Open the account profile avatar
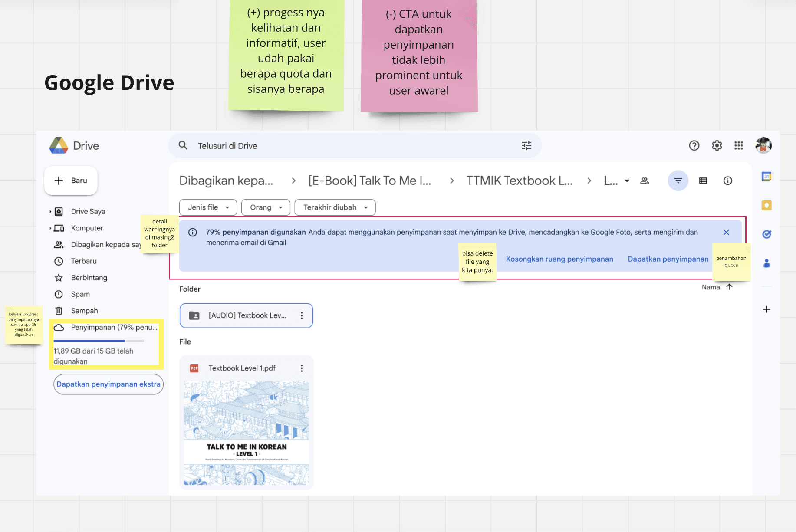Screen dimensions: 796x532 763,145
